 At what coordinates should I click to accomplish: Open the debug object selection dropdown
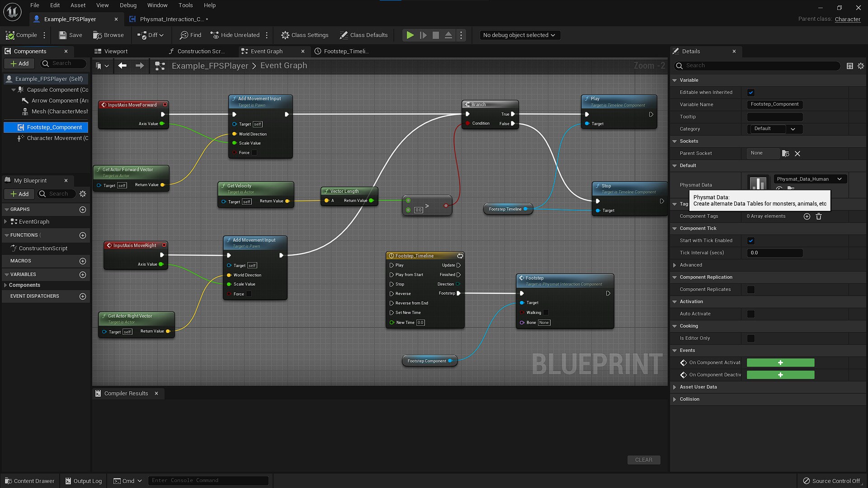(x=519, y=35)
